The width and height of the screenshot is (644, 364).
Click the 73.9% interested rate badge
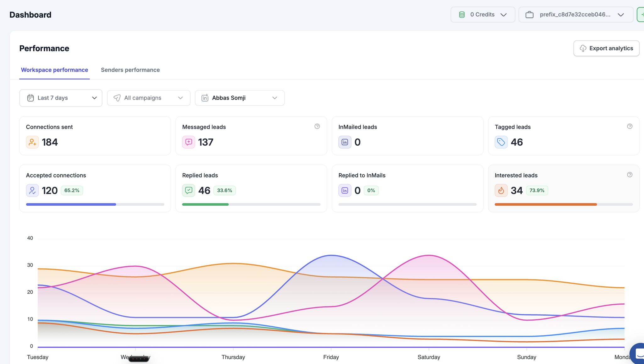point(537,190)
